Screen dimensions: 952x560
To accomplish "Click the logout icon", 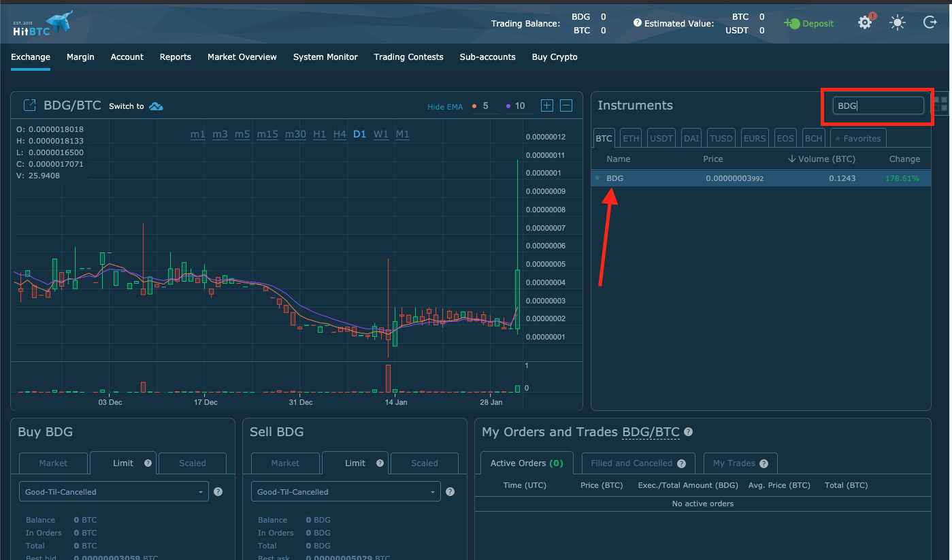I will coord(930,23).
